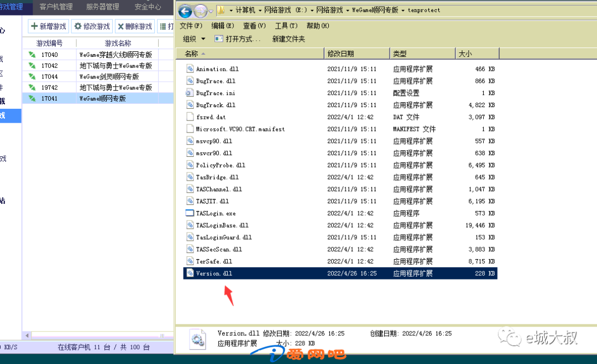Screen dimensions: 597x364
Task: Open the 文件(F) menu
Action: click(191, 26)
